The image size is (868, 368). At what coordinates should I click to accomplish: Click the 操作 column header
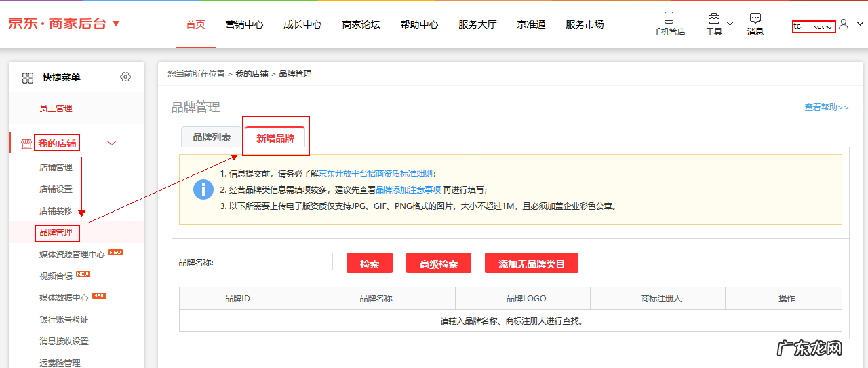pyautogui.click(x=783, y=299)
